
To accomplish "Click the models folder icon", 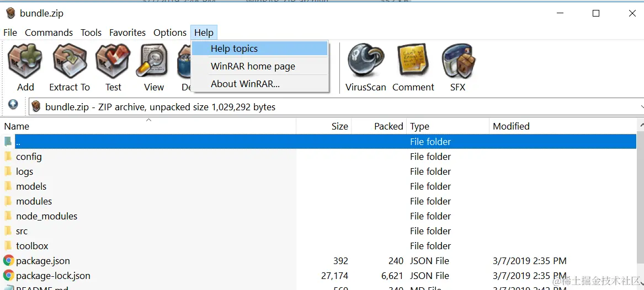I will pos(8,186).
